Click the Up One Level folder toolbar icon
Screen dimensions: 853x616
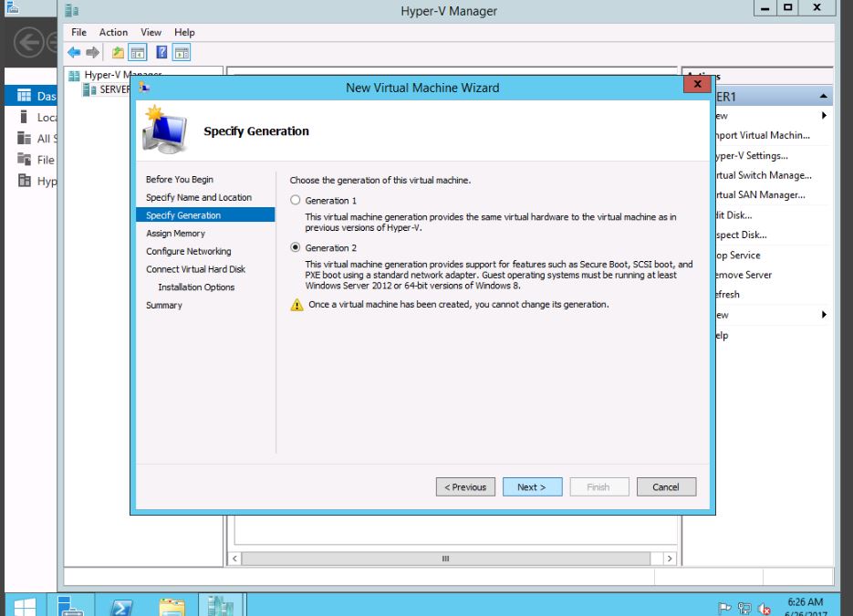118,52
